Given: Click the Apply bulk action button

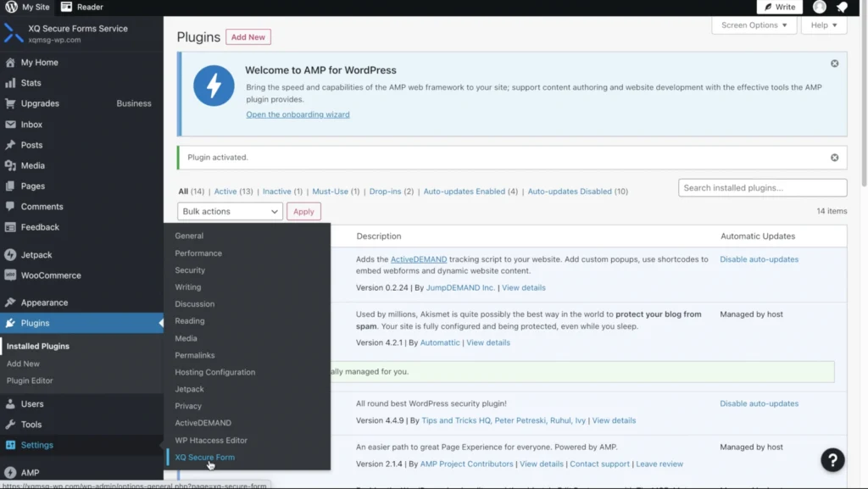Looking at the screenshot, I should (303, 211).
